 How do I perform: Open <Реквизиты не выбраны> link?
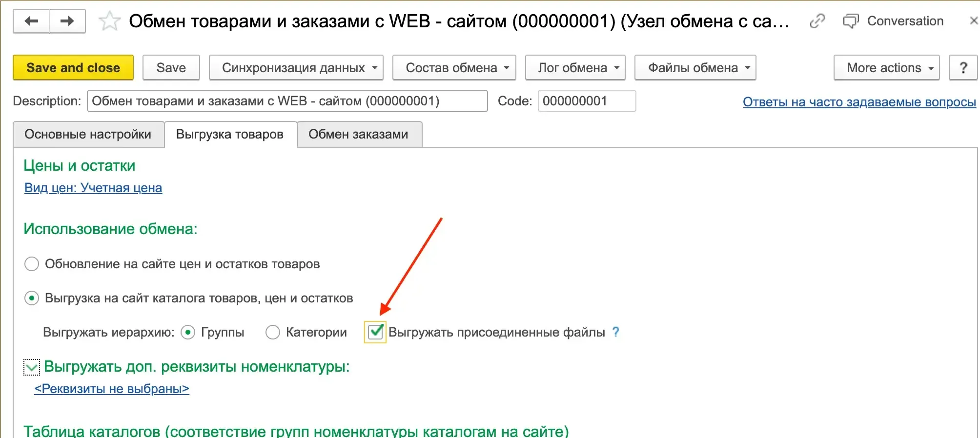pos(112,389)
